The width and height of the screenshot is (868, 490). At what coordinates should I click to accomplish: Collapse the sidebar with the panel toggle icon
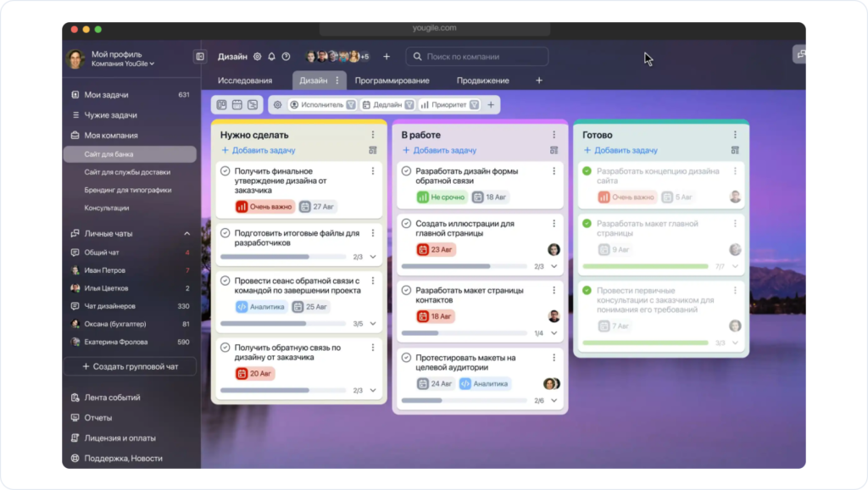click(200, 57)
